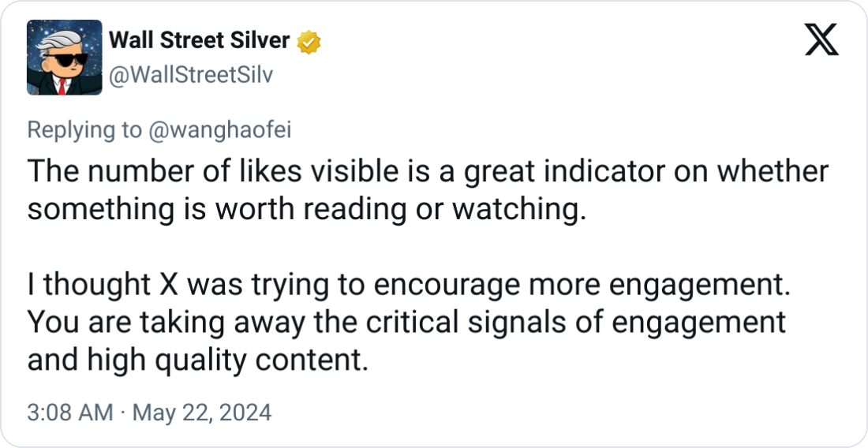Click the line starting "I thought X was"
This screenshot has height=448, width=868.
(408, 285)
